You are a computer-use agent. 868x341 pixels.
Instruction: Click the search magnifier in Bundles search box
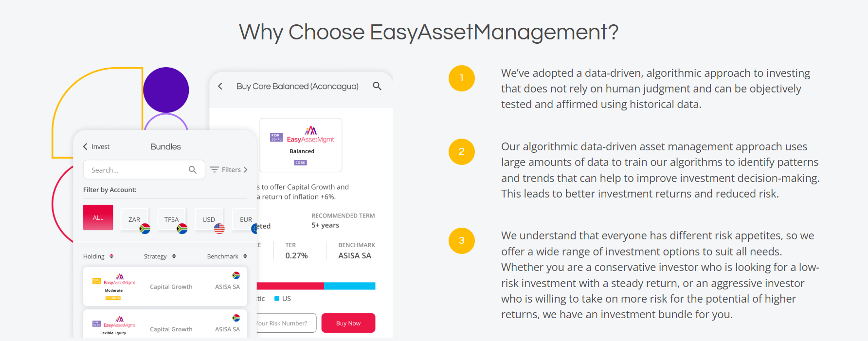pyautogui.click(x=193, y=170)
